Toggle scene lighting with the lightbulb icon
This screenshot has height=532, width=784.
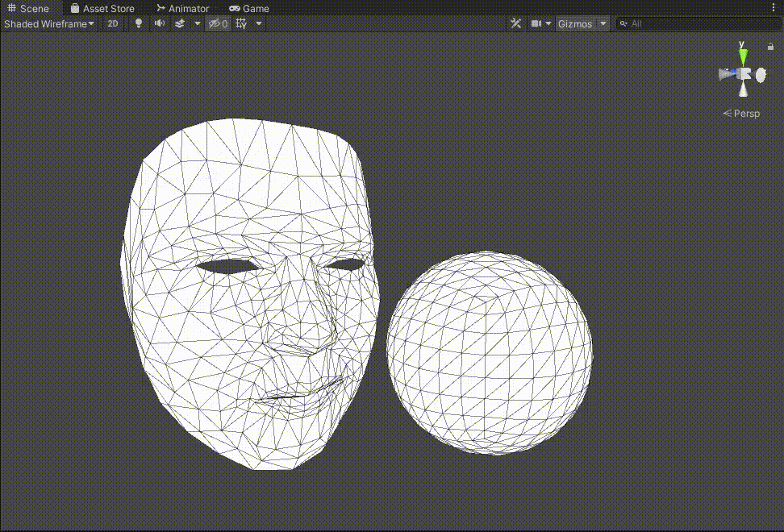coord(138,23)
